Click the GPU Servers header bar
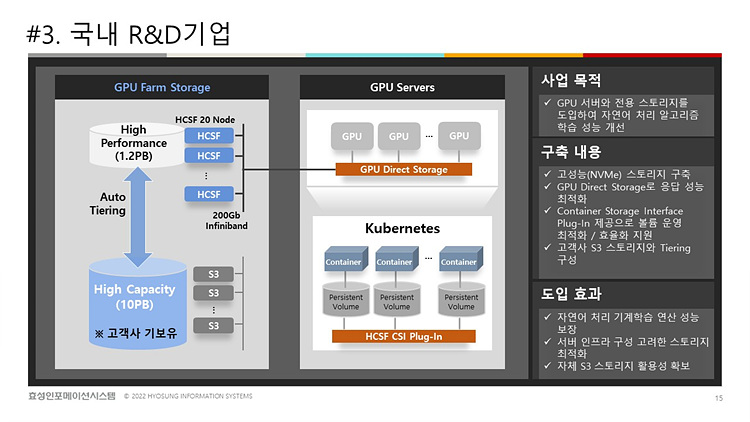The width and height of the screenshot is (750, 422). click(x=402, y=88)
